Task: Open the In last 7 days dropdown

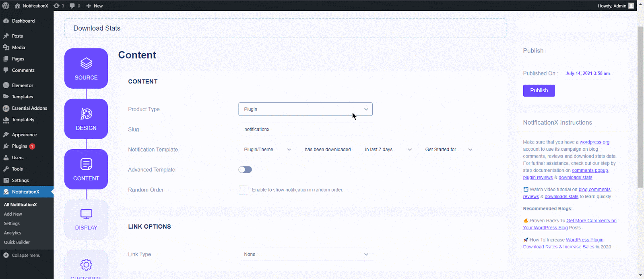Action: coord(388,150)
